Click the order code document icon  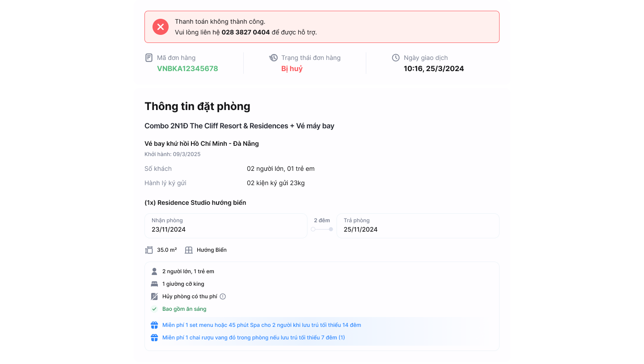148,57
